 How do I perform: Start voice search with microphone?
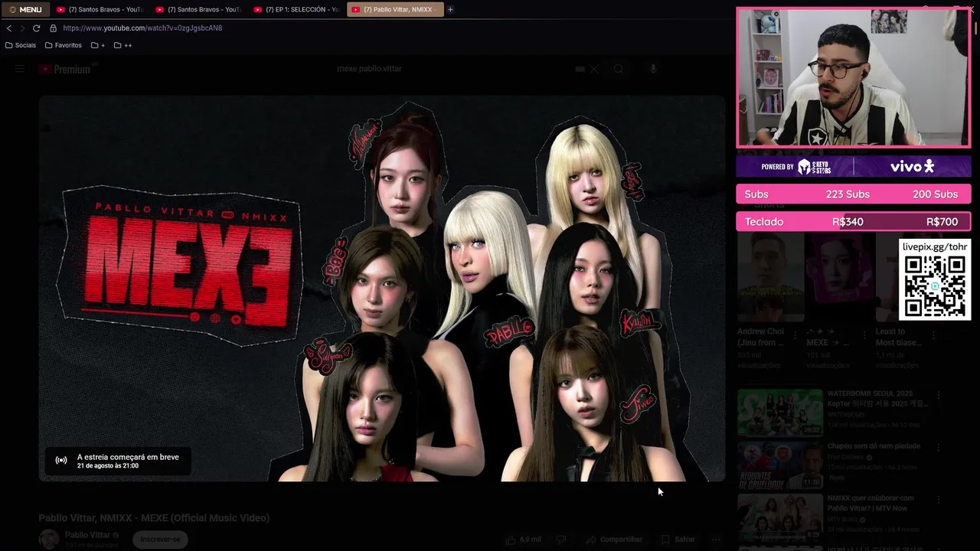(653, 69)
